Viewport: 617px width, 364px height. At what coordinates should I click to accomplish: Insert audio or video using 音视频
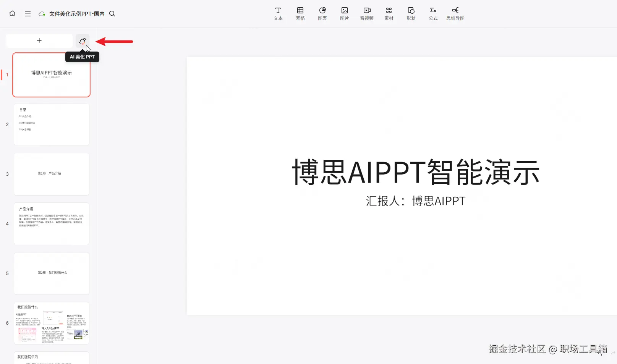(367, 14)
